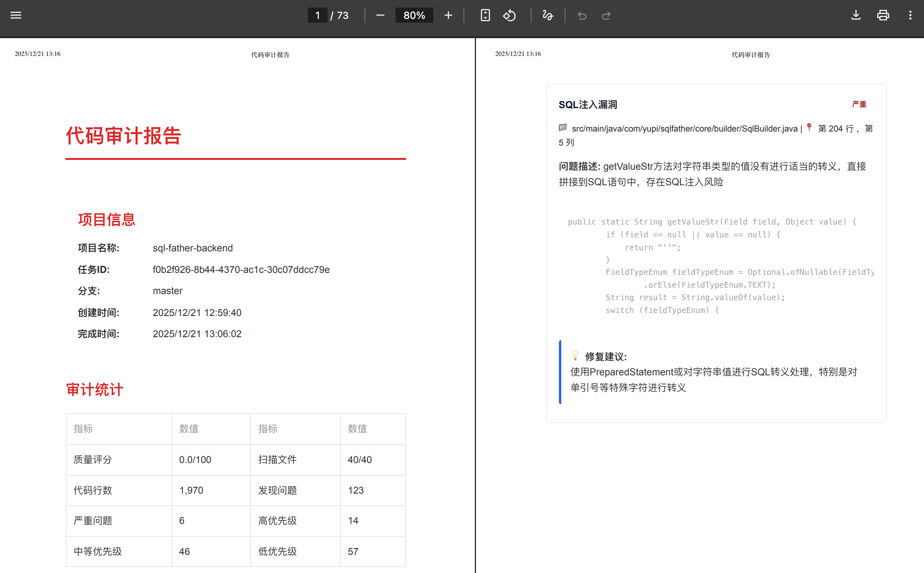Rotate the document counterclockwise
This screenshot has width=924, height=573.
[509, 15]
